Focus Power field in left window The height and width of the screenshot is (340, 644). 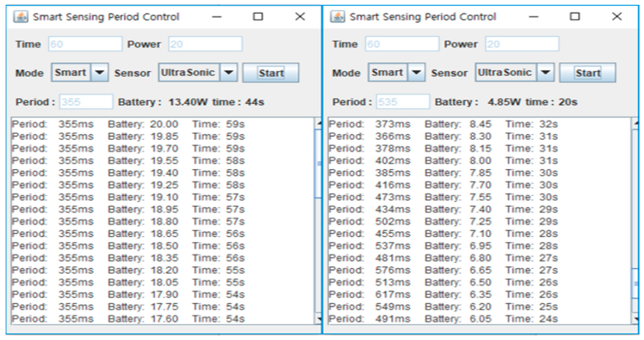pos(205,44)
